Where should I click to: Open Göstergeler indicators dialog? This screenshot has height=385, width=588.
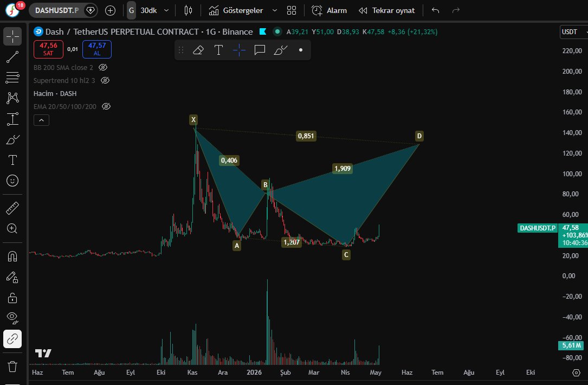[x=236, y=10]
